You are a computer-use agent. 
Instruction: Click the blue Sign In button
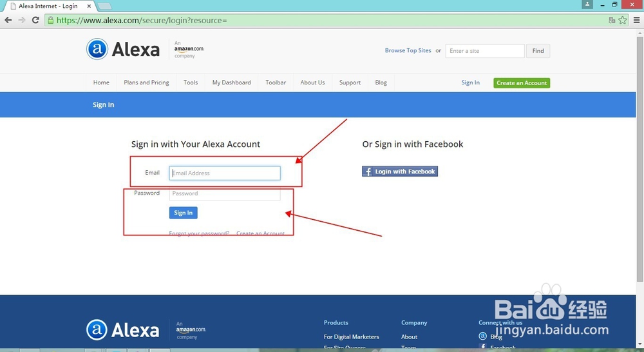coord(183,213)
